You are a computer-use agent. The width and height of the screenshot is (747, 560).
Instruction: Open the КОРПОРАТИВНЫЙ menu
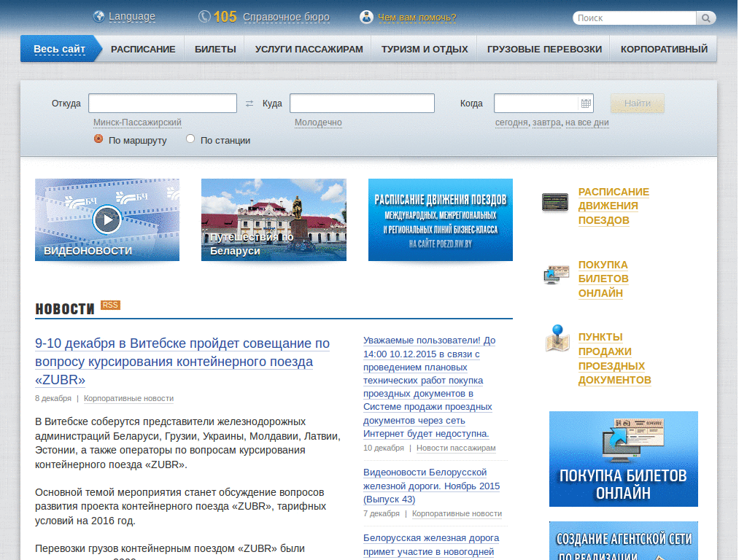[664, 49]
